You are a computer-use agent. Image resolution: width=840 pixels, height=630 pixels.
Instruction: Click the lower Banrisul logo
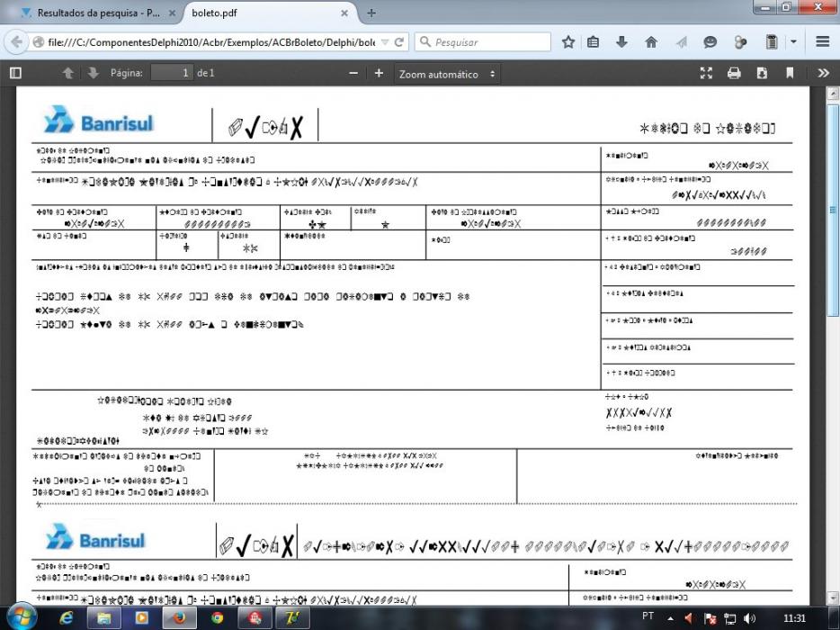point(95,537)
